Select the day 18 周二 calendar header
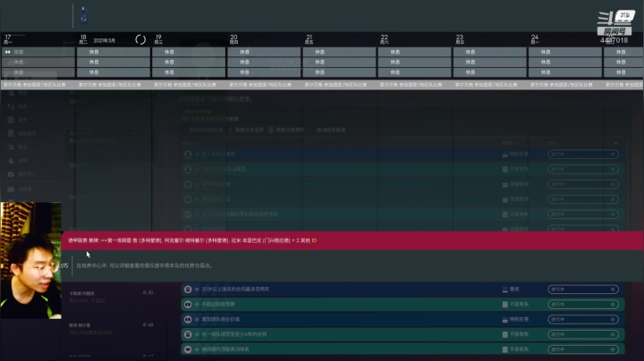644x361 pixels. [83, 39]
